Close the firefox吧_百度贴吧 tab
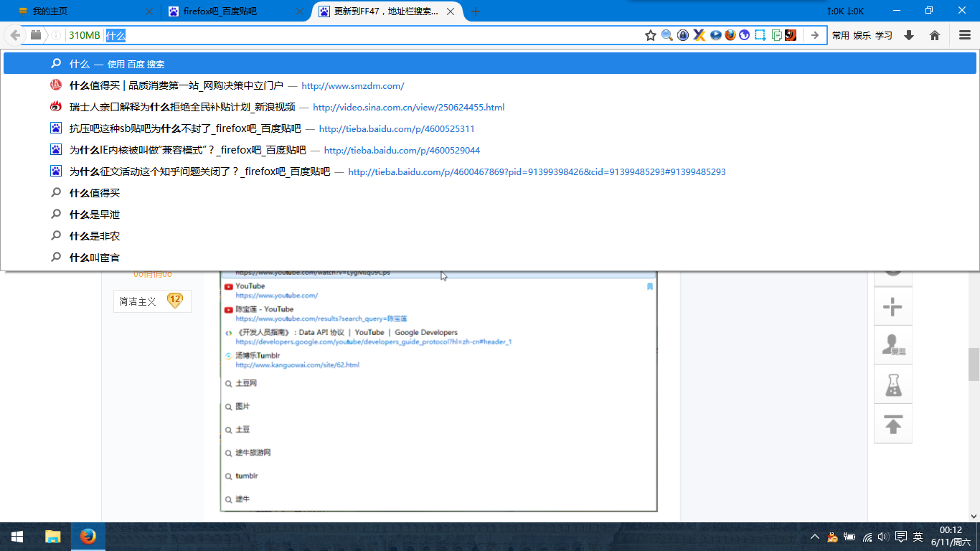 (300, 11)
